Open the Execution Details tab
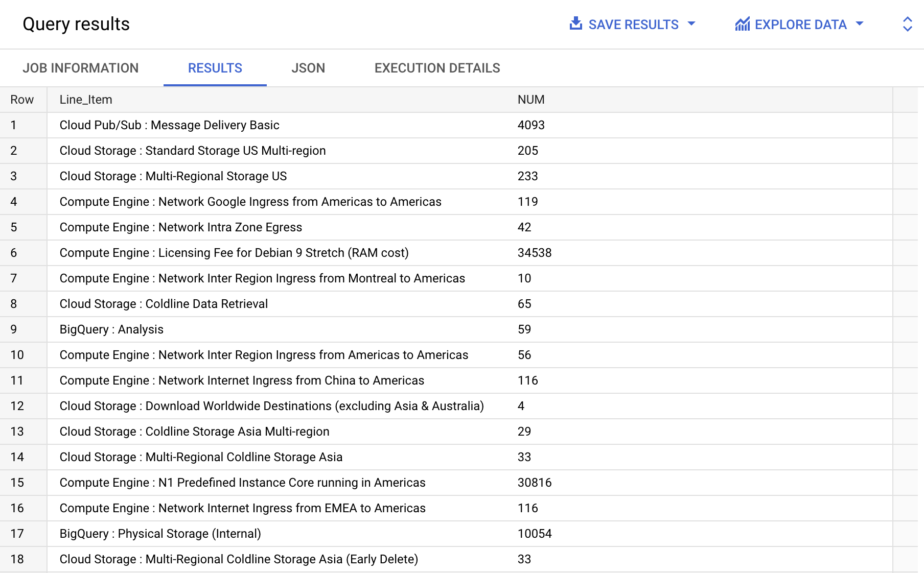The height and width of the screenshot is (573, 924). click(437, 68)
